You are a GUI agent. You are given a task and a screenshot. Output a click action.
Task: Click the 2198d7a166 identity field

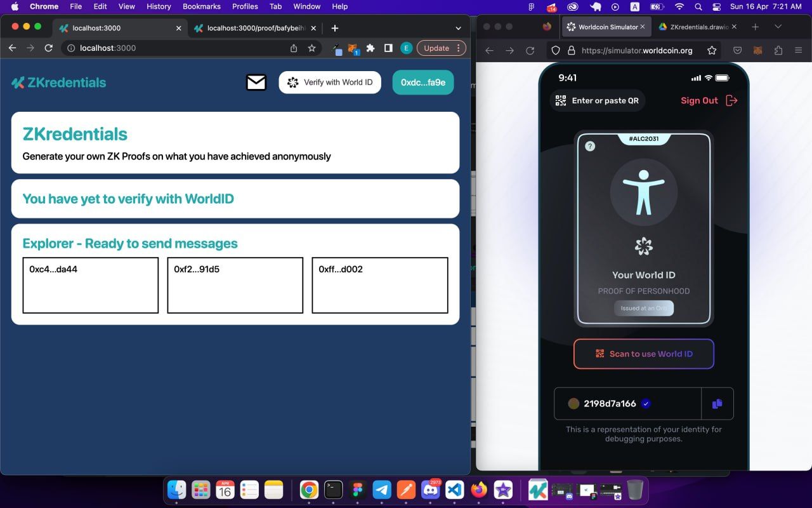click(x=627, y=403)
